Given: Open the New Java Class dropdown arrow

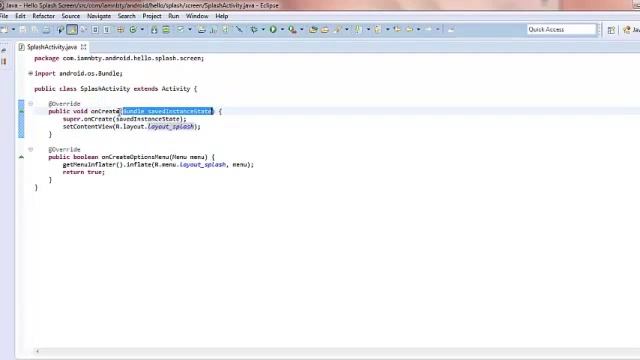Looking at the screenshot, I should click(142, 29).
